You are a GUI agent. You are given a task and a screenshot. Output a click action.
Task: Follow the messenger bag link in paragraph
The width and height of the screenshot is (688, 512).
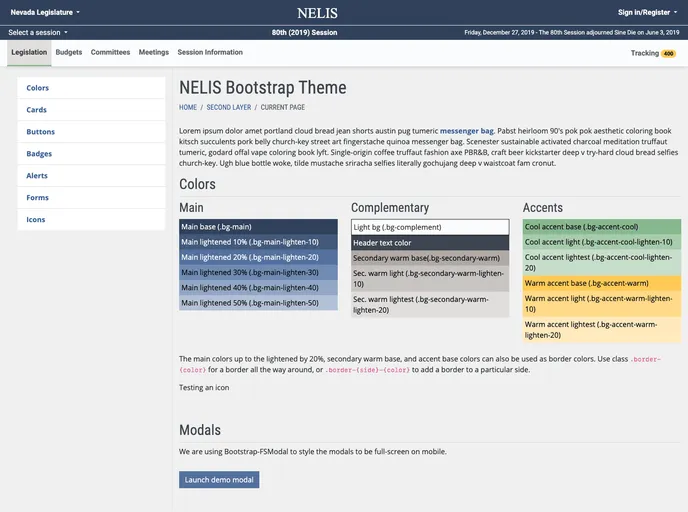pyautogui.click(x=466, y=131)
